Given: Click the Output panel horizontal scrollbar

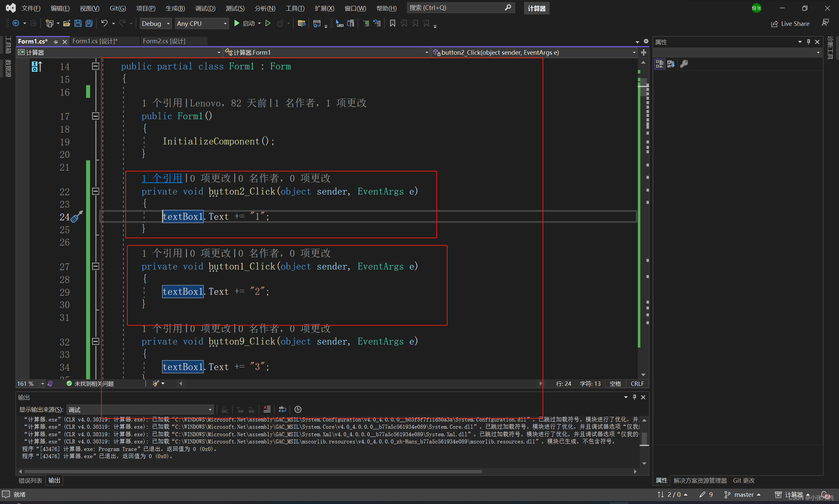Looking at the screenshot, I should 253,471.
